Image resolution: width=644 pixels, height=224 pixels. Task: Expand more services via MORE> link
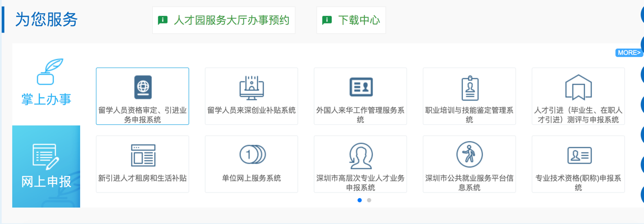pyautogui.click(x=629, y=53)
